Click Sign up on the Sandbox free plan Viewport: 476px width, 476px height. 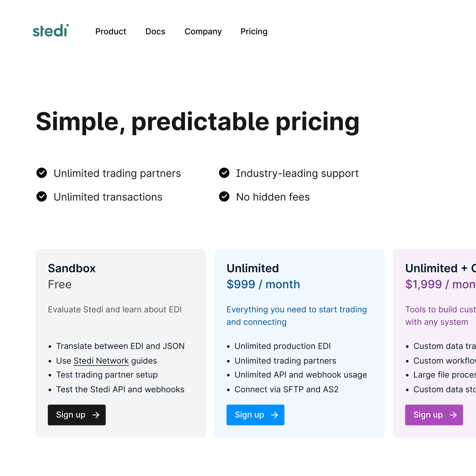[78, 415]
